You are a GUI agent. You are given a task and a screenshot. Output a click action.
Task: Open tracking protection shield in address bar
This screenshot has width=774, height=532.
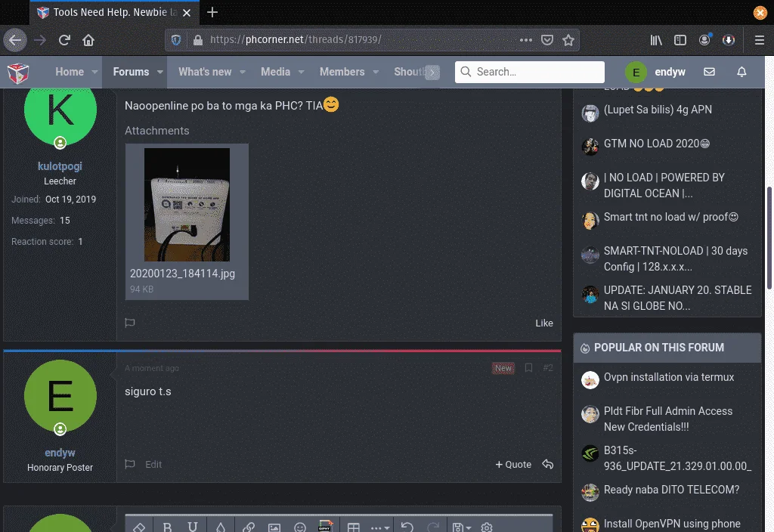coord(176,40)
